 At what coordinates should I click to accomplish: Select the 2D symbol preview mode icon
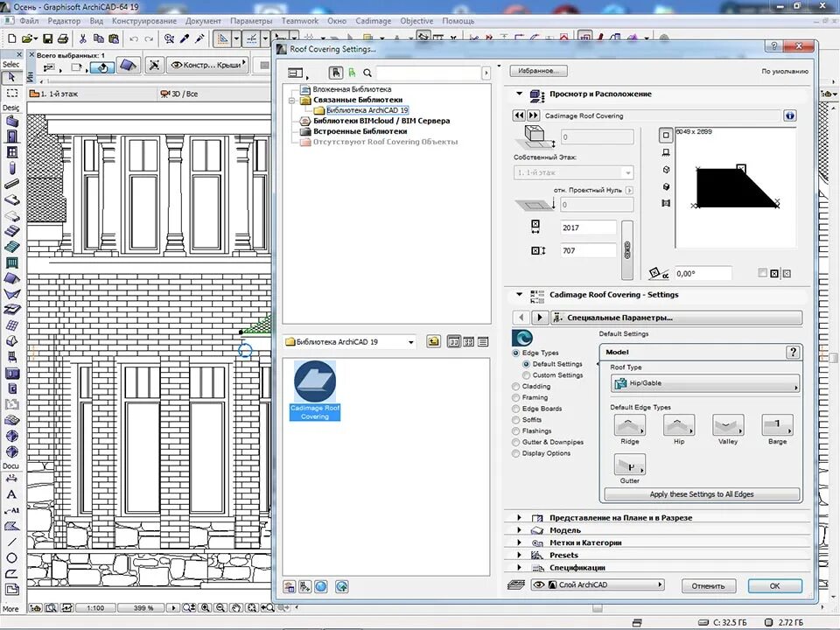click(666, 135)
